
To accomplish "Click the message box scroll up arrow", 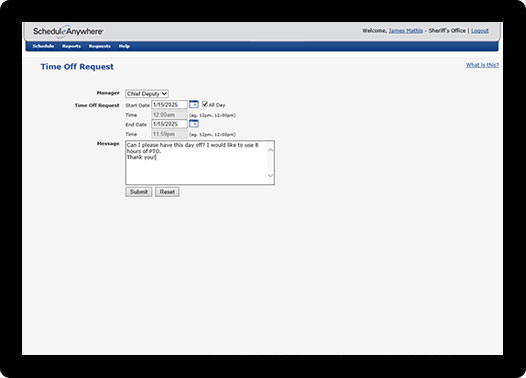I will (270, 150).
